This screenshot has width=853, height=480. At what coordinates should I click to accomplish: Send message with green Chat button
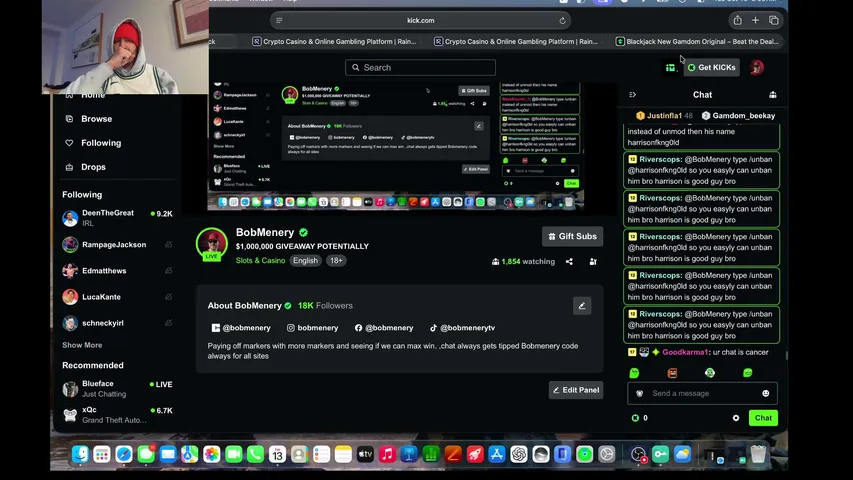coord(763,418)
